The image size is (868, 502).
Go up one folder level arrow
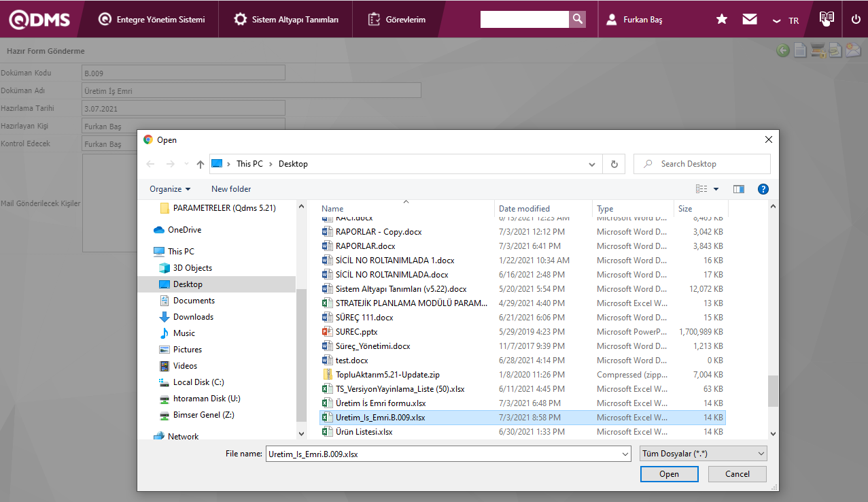click(x=201, y=164)
